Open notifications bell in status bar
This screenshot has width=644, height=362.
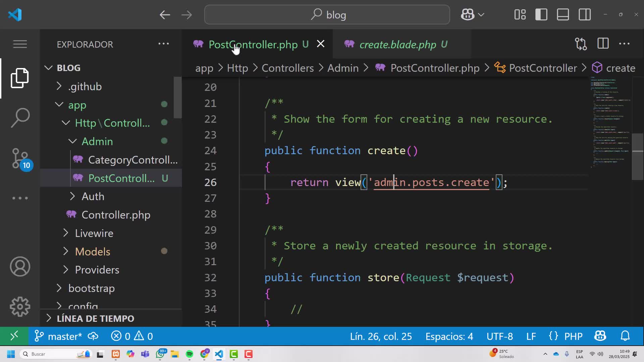click(x=625, y=336)
